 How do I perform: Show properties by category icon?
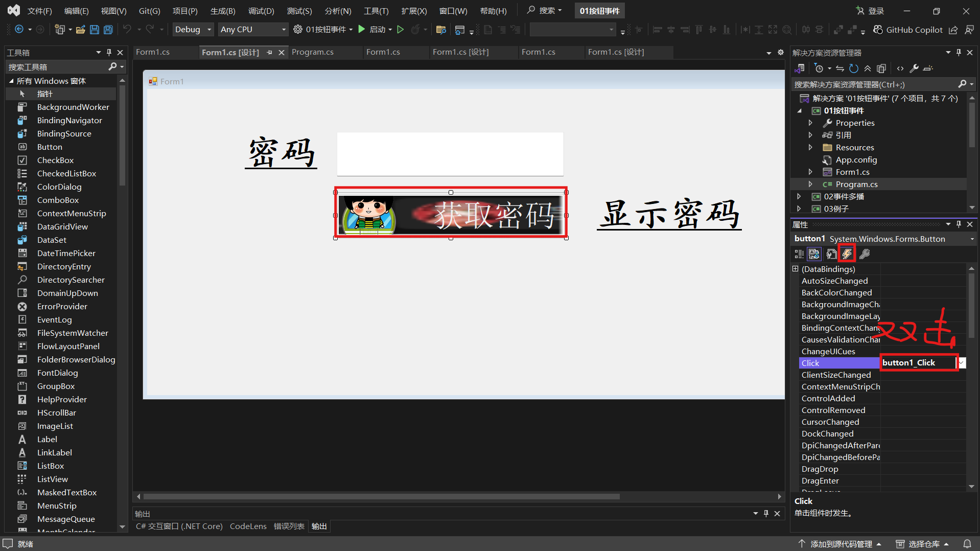pyautogui.click(x=799, y=254)
